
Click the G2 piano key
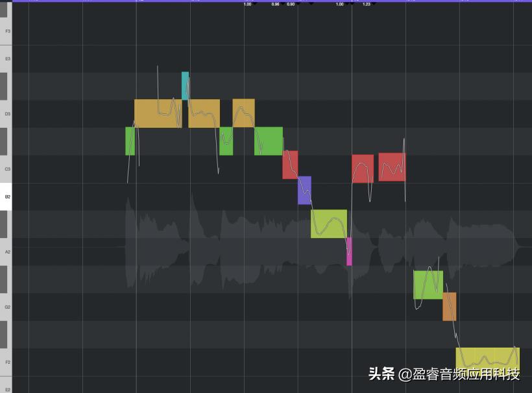click(x=6, y=307)
